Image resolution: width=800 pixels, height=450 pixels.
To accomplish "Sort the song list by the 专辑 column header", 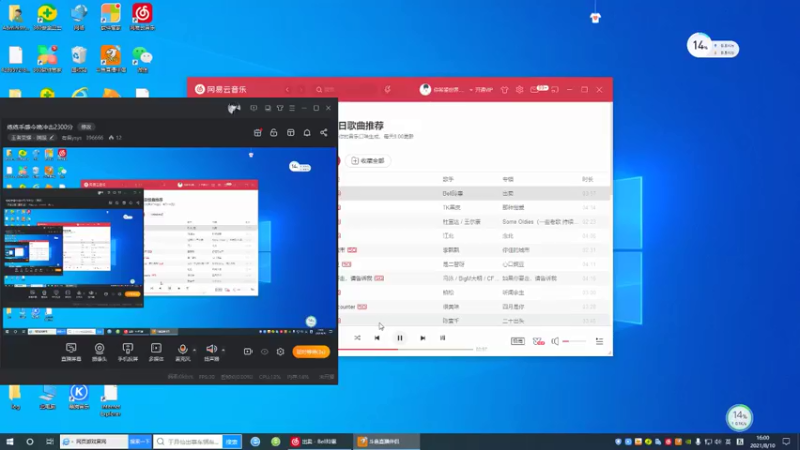I will tap(508, 180).
